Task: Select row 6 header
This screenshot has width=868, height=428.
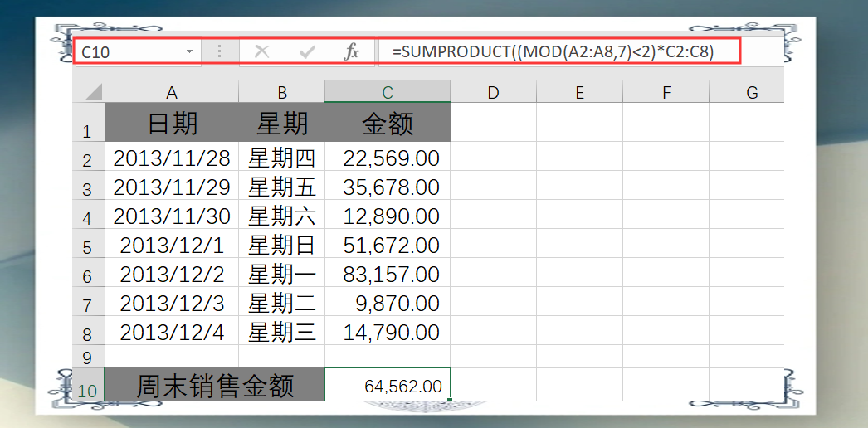Action: pyautogui.click(x=89, y=273)
